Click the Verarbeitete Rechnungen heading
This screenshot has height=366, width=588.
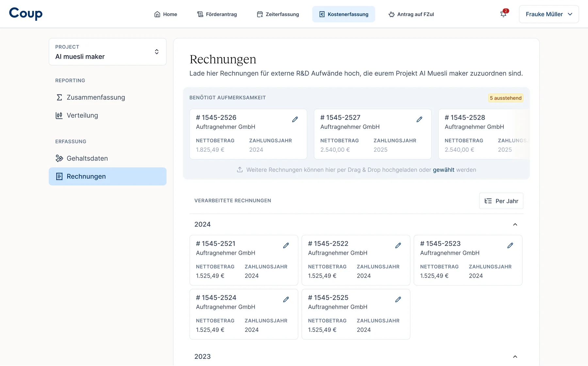233,200
